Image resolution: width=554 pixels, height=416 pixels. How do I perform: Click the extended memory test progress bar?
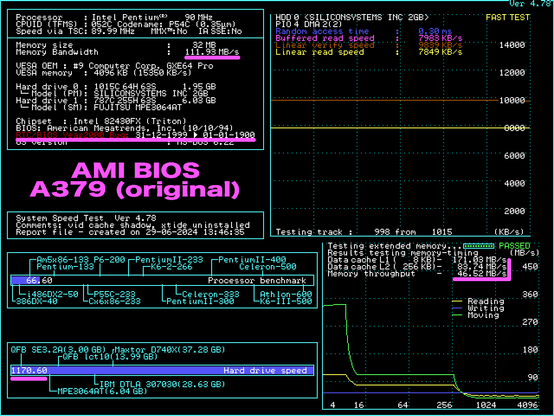478,246
